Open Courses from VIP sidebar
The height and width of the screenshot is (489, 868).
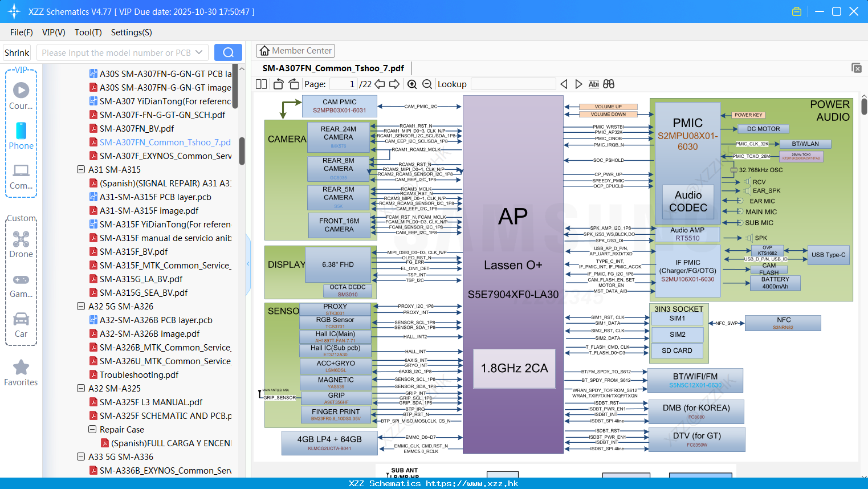pos(21,96)
